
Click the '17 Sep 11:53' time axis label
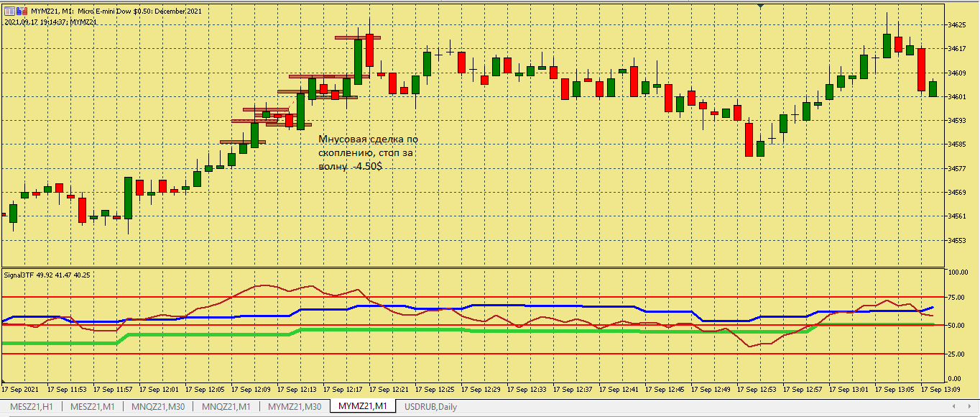(x=67, y=390)
